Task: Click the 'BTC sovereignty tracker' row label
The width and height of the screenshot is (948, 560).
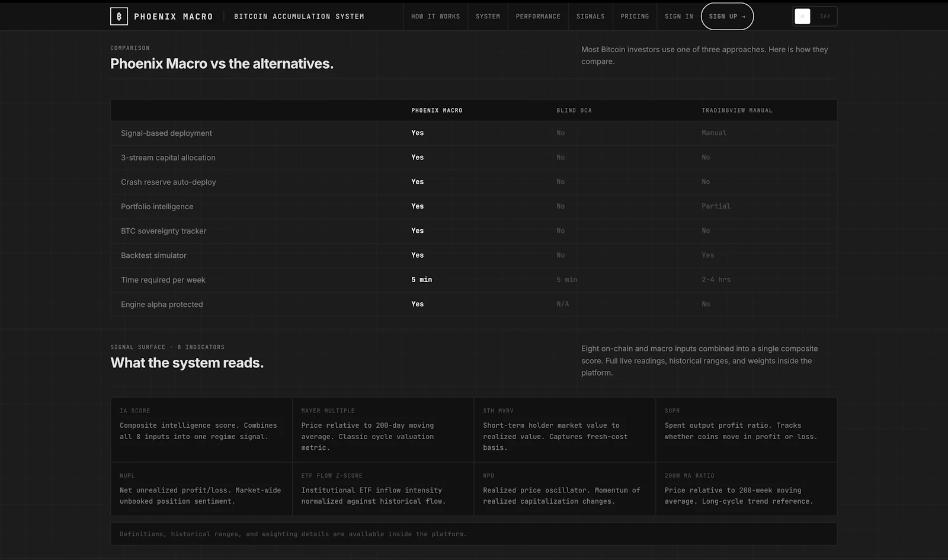Action: point(164,231)
